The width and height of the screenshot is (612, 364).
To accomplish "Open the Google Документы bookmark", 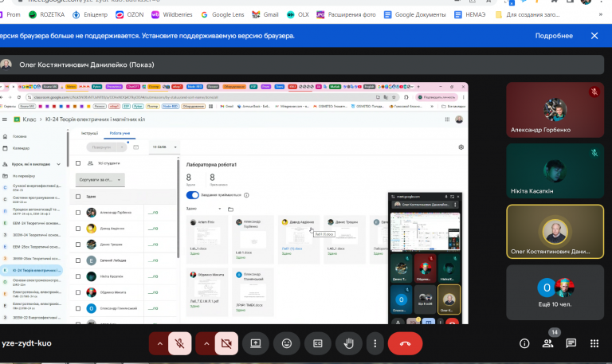I will (415, 15).
